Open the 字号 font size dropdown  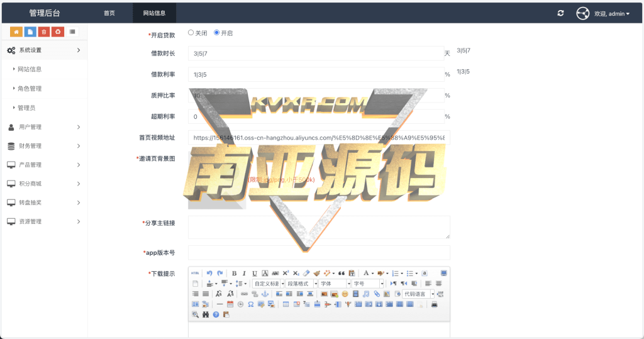click(x=369, y=284)
